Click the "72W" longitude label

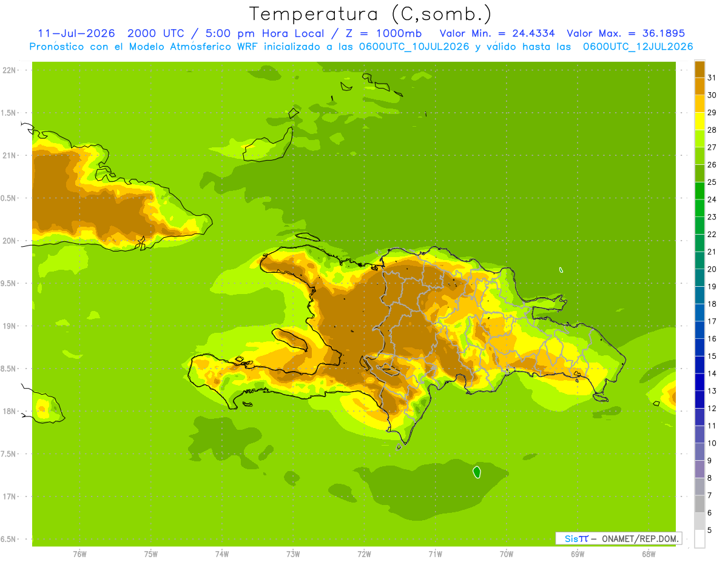click(364, 554)
